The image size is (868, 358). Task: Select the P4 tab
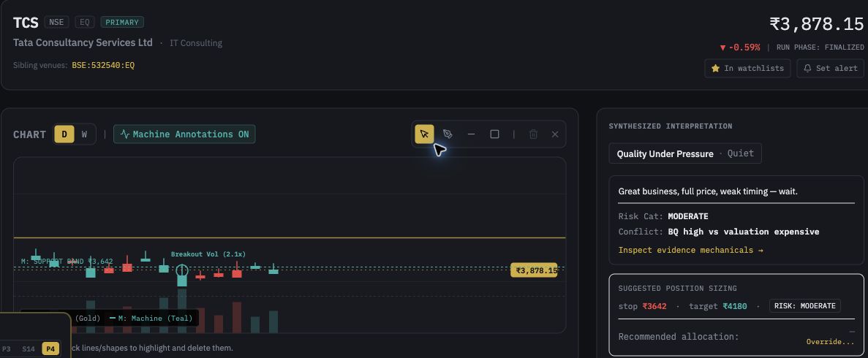point(50,349)
